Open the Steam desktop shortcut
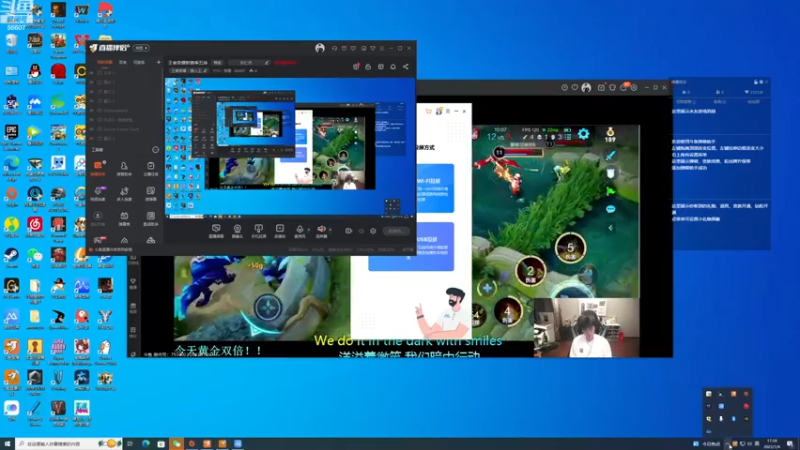Screen dimensions: 800x450 coord(11,256)
